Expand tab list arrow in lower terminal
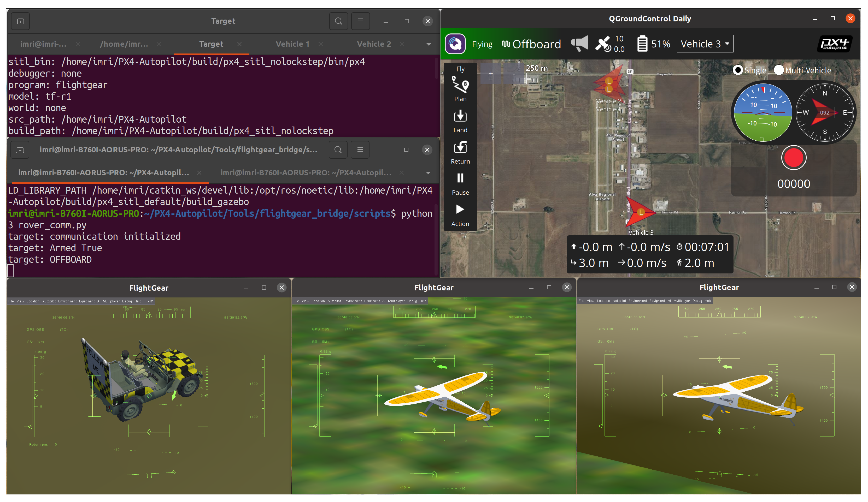The width and height of the screenshot is (868, 502). click(x=428, y=173)
